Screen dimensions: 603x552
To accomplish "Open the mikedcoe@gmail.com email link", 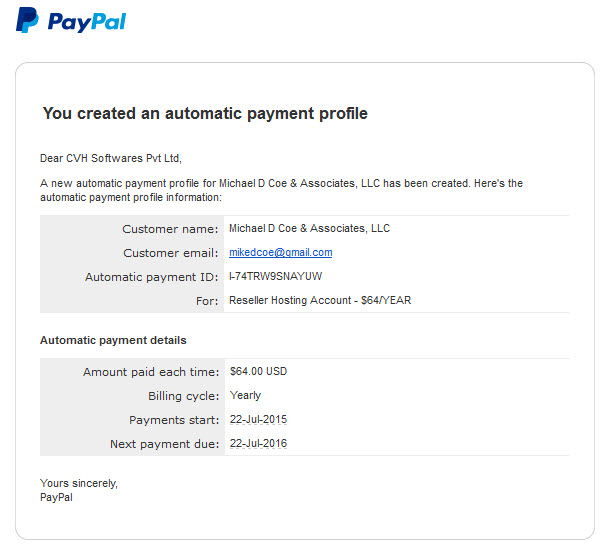I will [280, 252].
